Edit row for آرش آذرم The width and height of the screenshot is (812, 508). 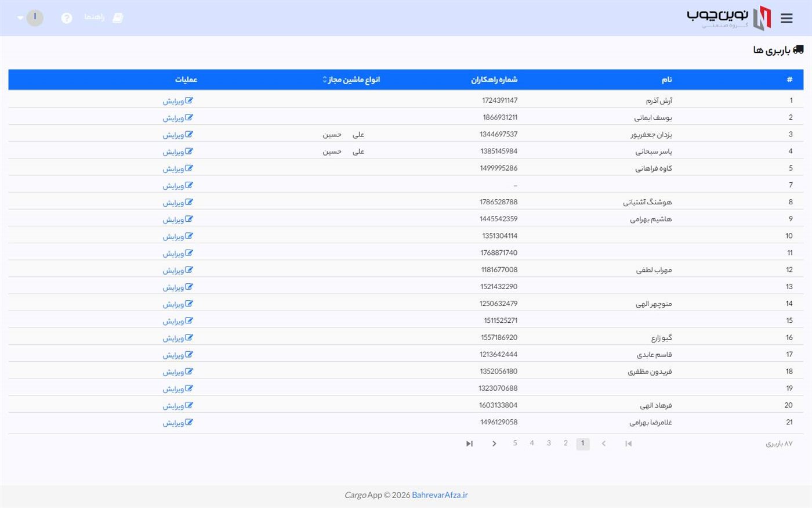click(177, 100)
